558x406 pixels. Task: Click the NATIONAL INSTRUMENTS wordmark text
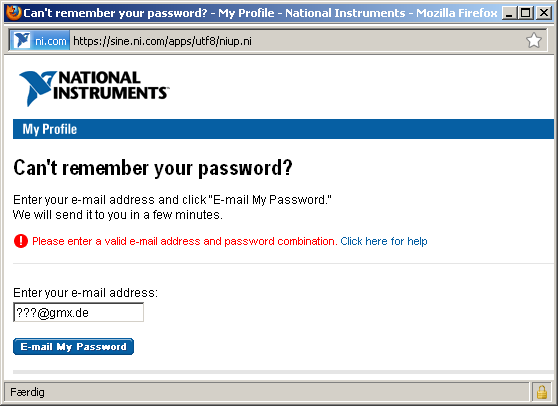[x=110, y=85]
